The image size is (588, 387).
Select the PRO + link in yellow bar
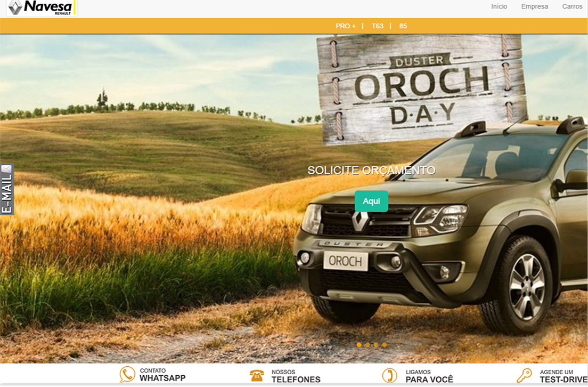point(345,26)
